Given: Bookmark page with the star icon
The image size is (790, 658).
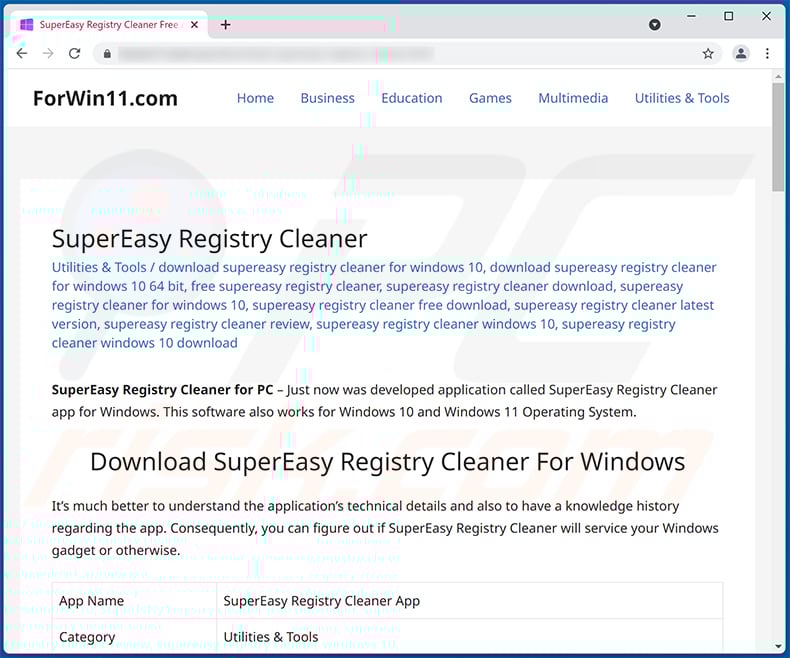Looking at the screenshot, I should point(708,54).
